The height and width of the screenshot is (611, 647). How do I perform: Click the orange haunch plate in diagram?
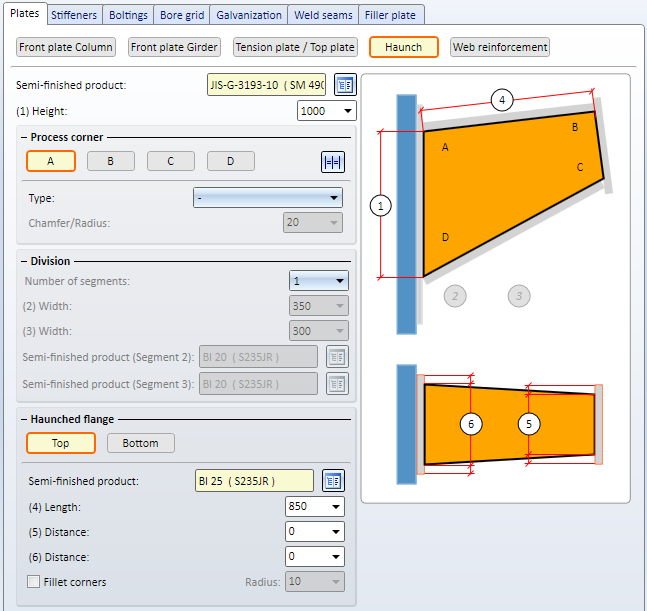500,200
